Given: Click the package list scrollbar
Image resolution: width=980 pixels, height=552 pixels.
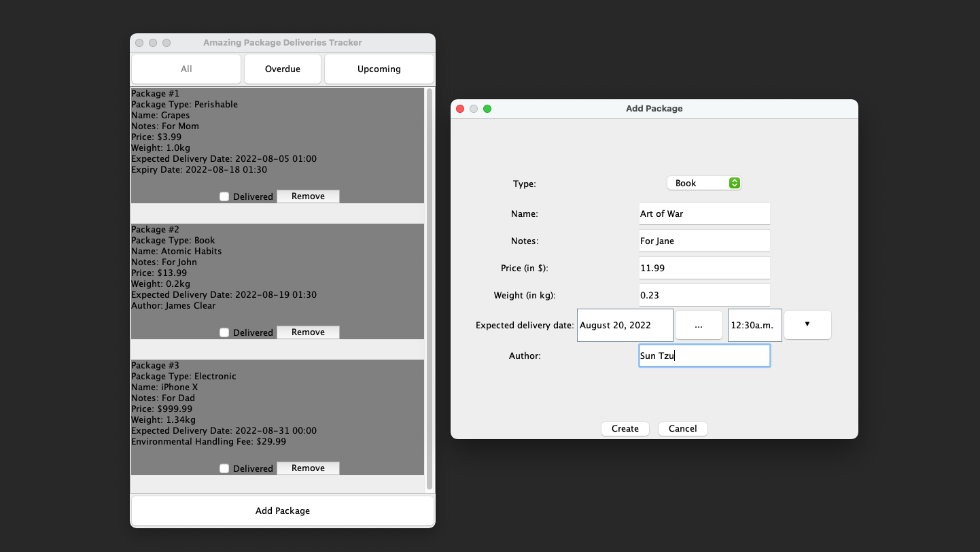Looking at the screenshot, I should (x=429, y=289).
